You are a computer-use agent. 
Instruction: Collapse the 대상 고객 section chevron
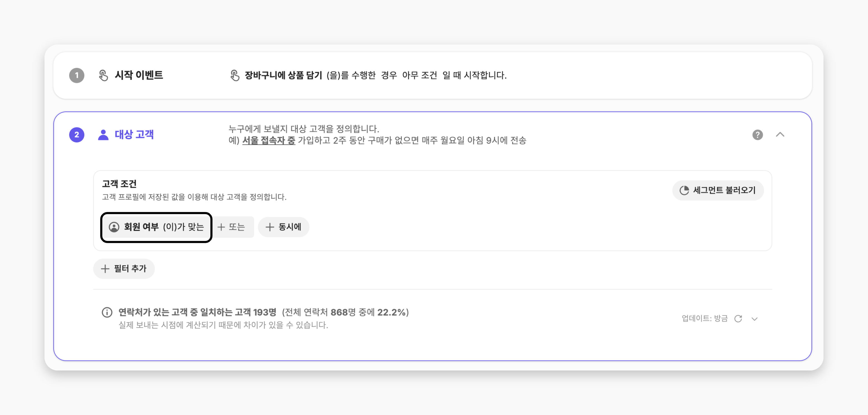780,135
